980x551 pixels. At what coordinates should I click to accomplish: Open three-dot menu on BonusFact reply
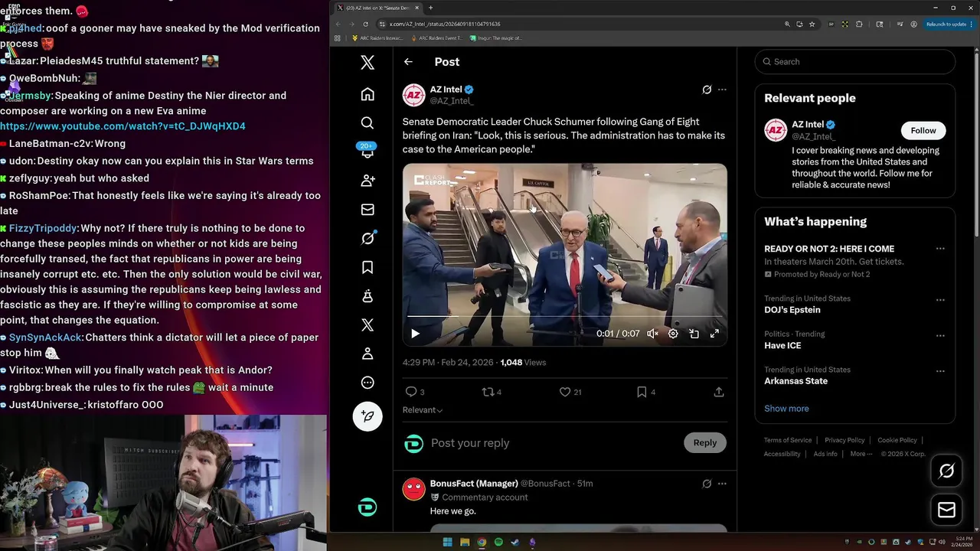coord(722,484)
